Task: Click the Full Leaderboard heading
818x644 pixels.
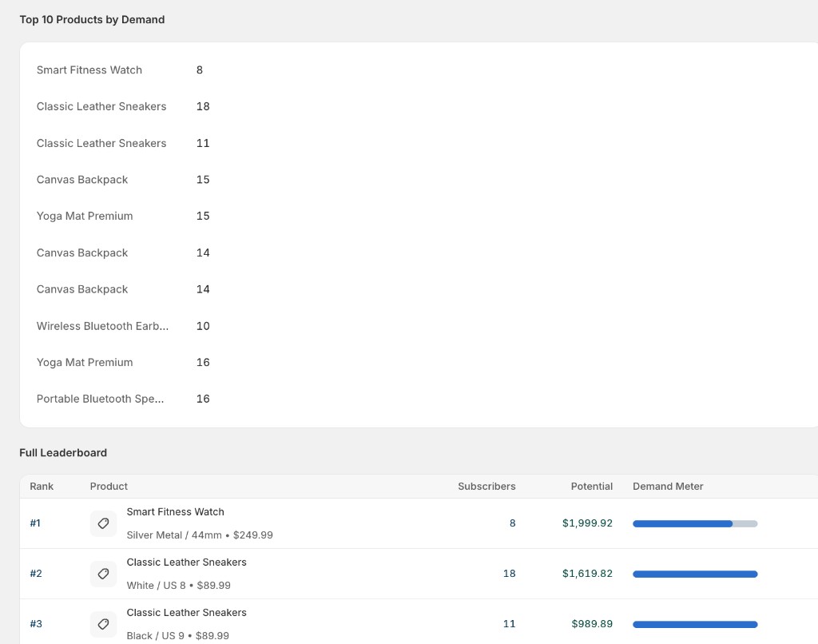Action: (x=63, y=453)
